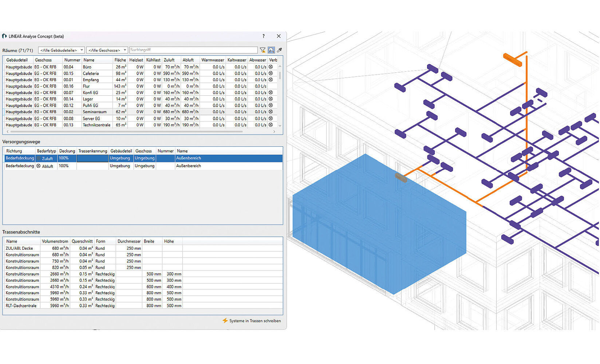Toggle the zoom-to-room magnifier icon
The width and height of the screenshot is (600, 364).
tap(271, 50)
